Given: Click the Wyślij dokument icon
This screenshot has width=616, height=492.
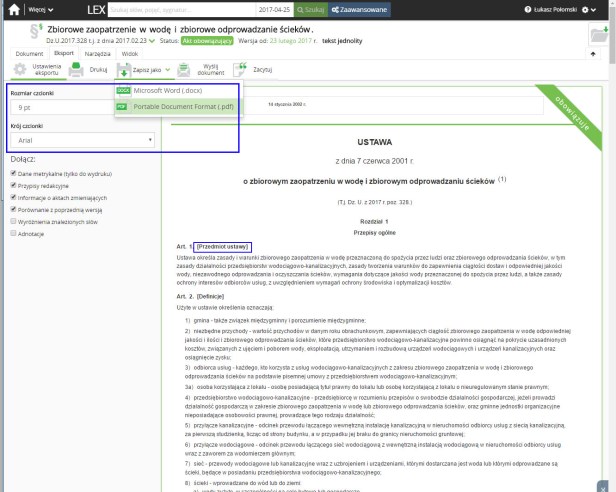Looking at the screenshot, I should pyautogui.click(x=186, y=70).
